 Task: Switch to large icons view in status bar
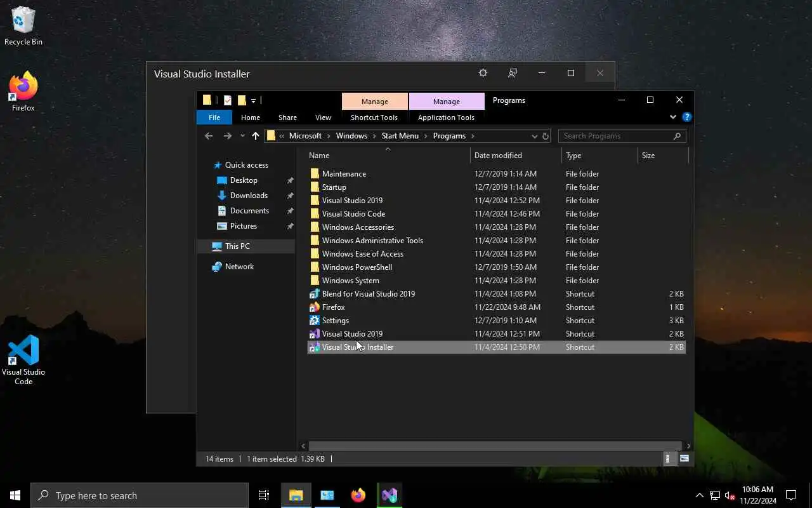click(684, 458)
